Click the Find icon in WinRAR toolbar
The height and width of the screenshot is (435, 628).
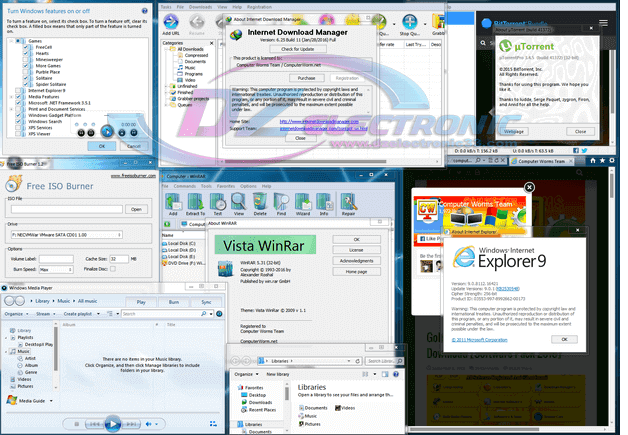pyautogui.click(x=281, y=201)
